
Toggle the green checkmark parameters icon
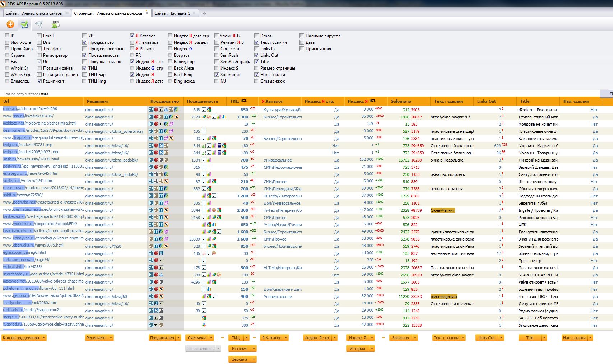click(x=24, y=24)
